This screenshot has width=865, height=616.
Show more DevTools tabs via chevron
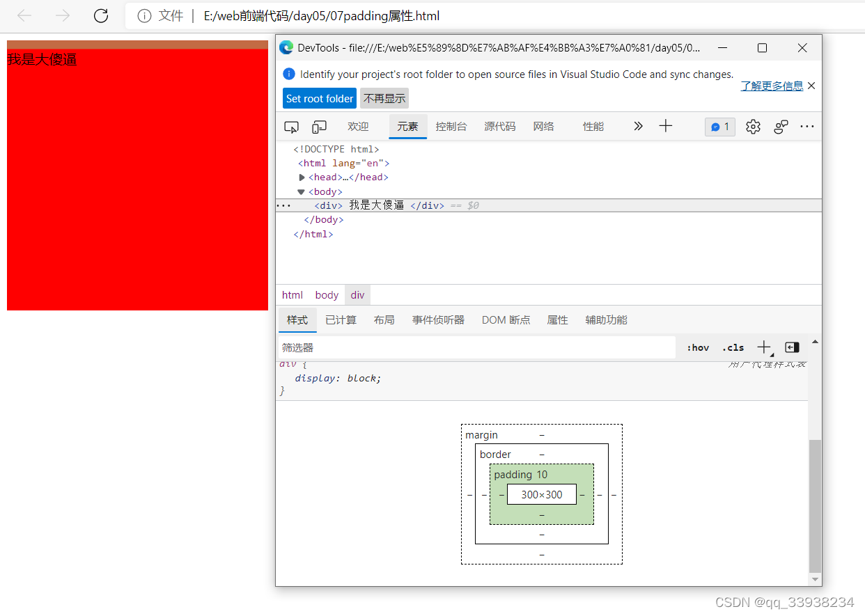pos(638,126)
